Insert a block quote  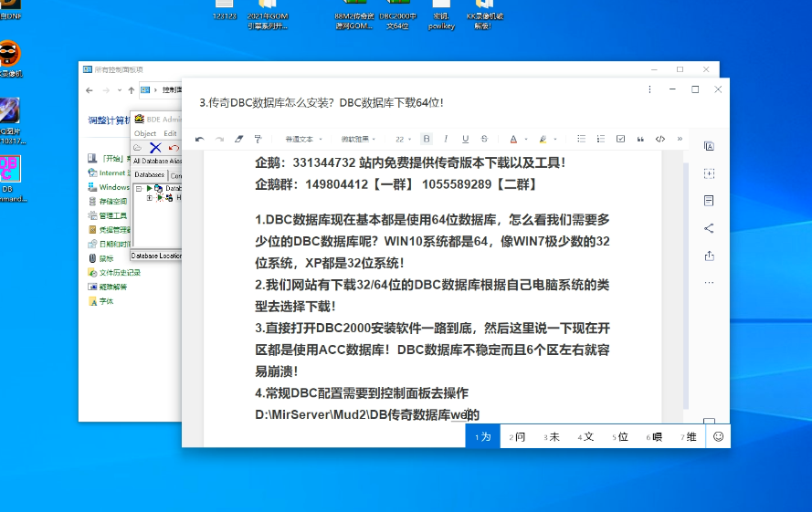(640, 139)
